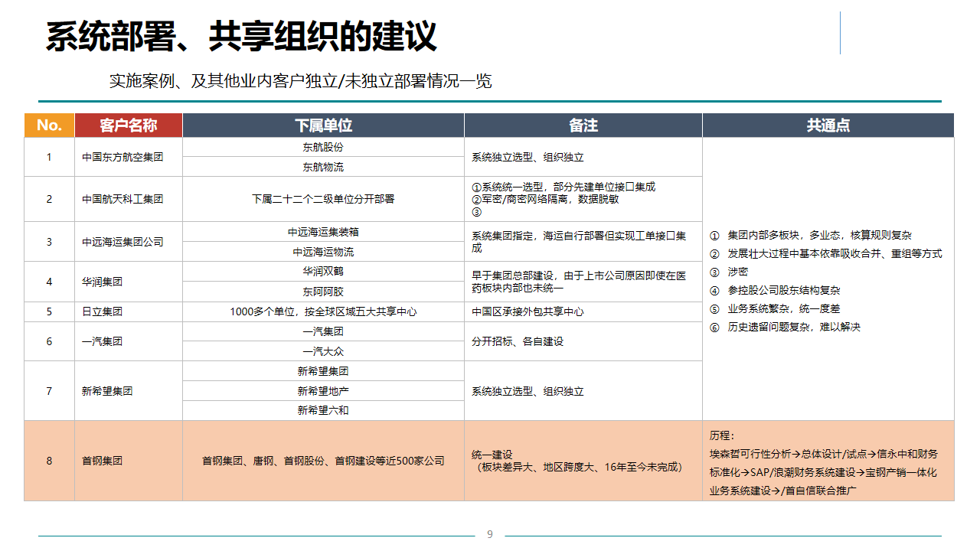Screen dimensions: 980x551
Task: Click text line 标准化→SAP/浪潮财务系统建设→宝钢产销一体化
Action: pos(823,473)
